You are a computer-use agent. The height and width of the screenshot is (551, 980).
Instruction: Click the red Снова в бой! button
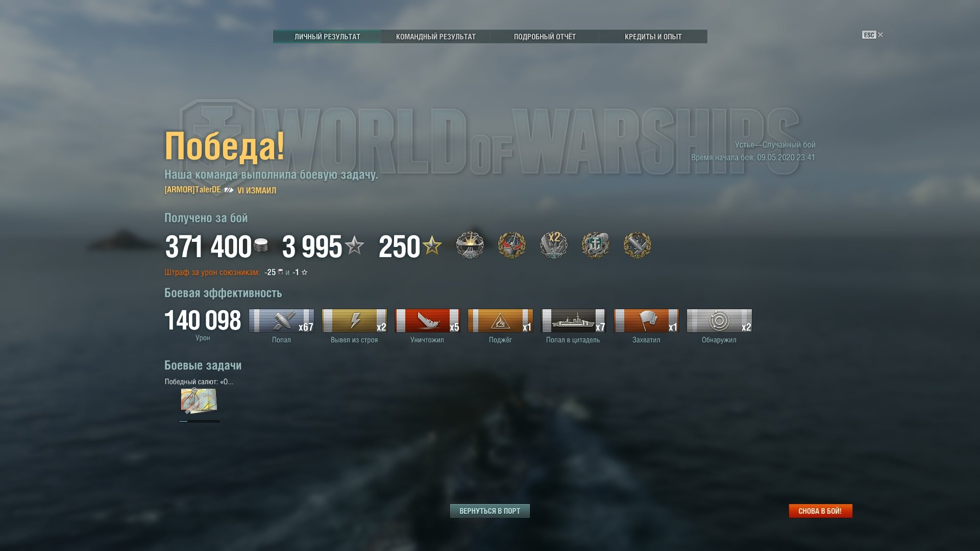point(820,511)
